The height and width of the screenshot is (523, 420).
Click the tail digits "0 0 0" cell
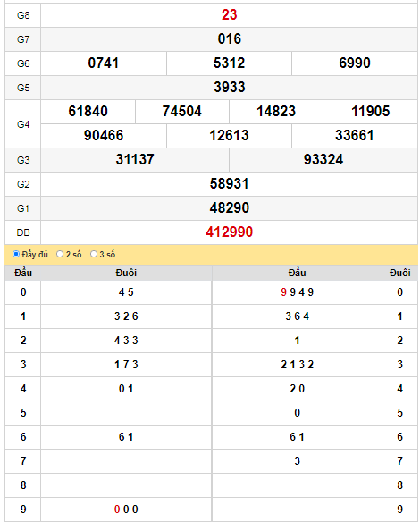[126, 510]
